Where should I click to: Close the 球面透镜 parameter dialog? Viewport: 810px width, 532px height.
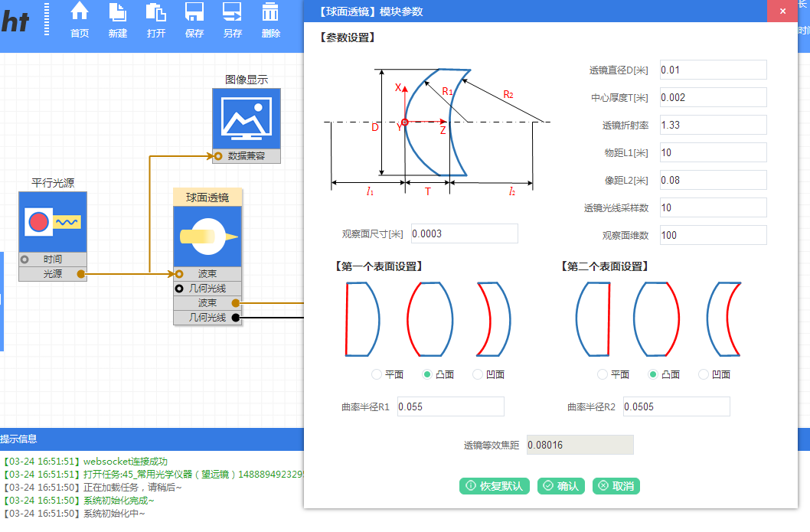pos(782,11)
